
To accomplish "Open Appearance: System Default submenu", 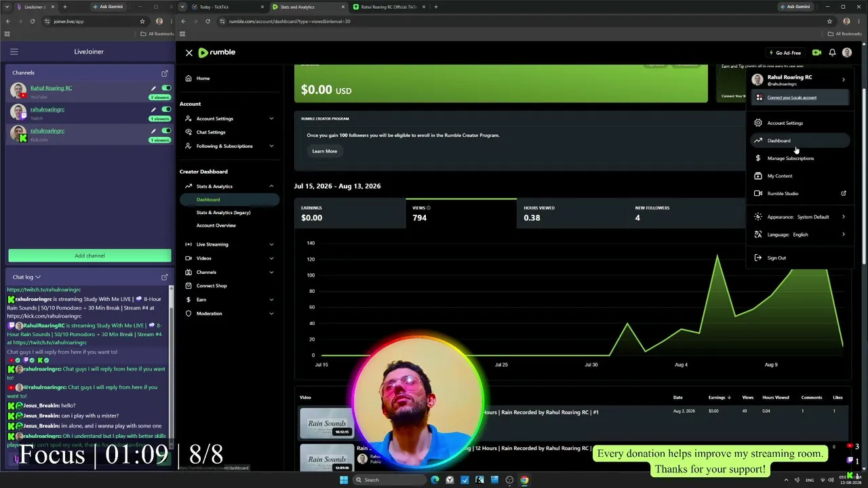I will 800,217.
